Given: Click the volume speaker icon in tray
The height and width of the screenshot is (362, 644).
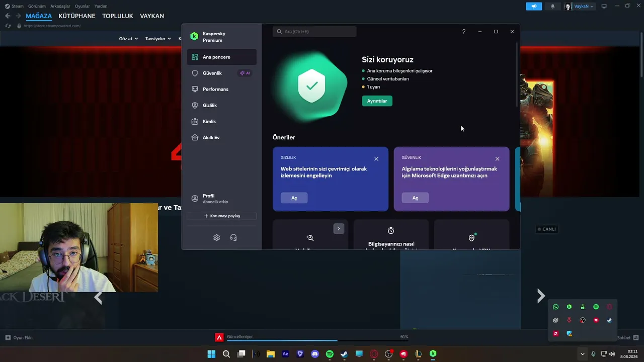Looking at the screenshot, I should tap(612, 354).
